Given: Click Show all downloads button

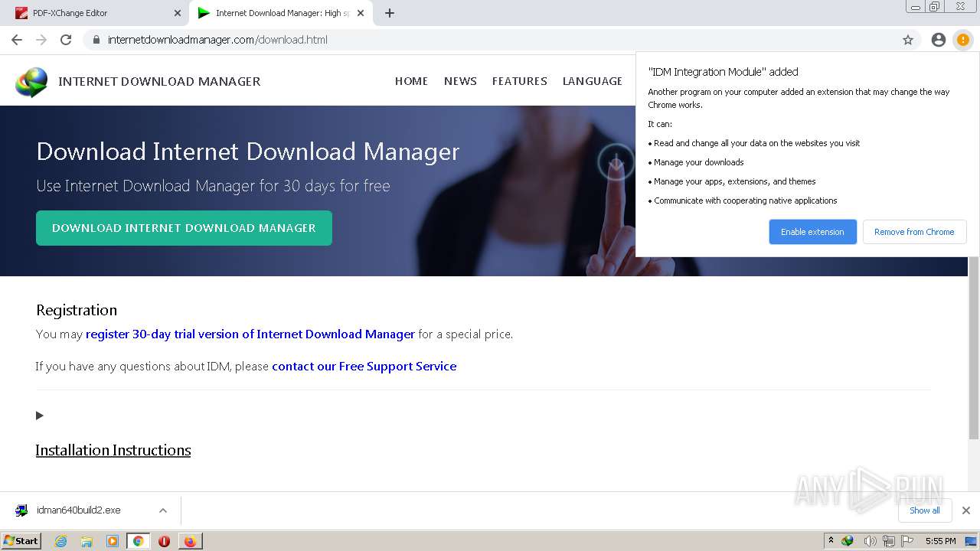Looking at the screenshot, I should [x=924, y=510].
